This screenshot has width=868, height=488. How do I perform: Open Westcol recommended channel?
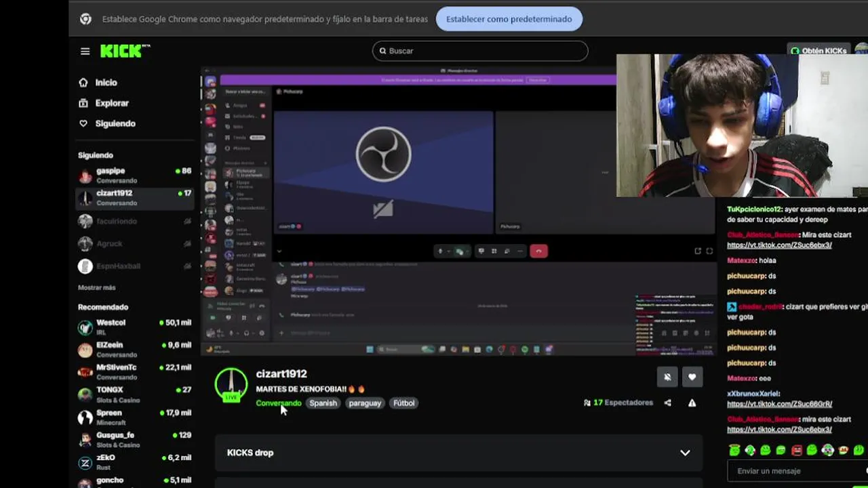134,327
